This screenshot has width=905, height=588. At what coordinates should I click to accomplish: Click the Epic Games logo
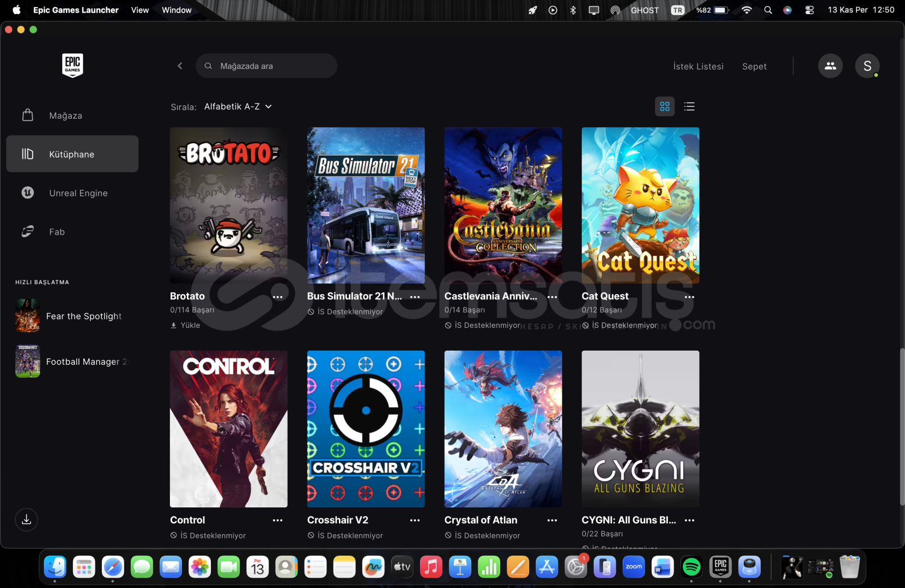coord(72,65)
